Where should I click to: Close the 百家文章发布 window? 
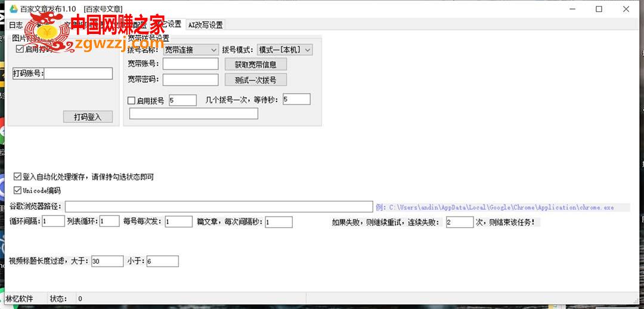[x=626, y=8]
